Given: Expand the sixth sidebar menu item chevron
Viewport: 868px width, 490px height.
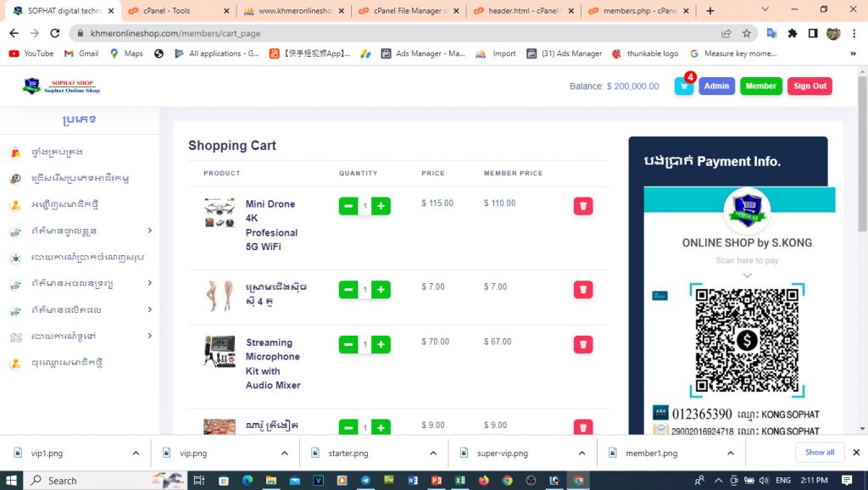Looking at the screenshot, I should 150,283.
